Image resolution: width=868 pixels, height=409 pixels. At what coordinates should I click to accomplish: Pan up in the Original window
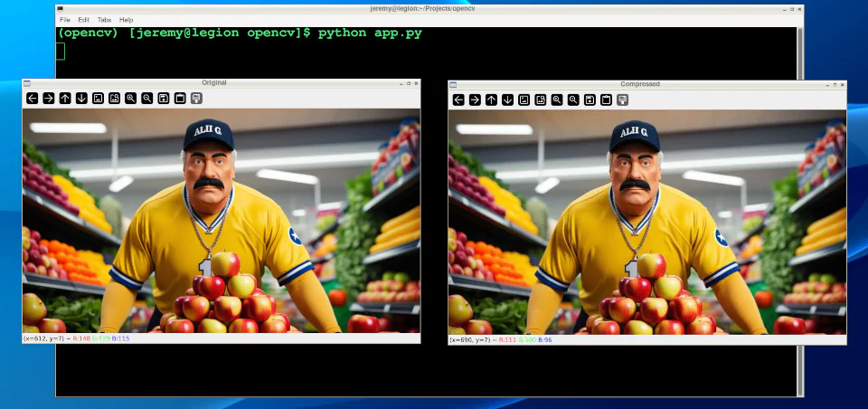click(x=65, y=98)
